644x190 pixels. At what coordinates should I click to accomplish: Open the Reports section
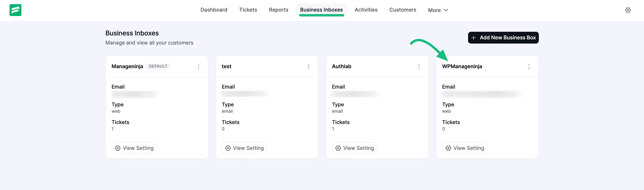click(278, 10)
